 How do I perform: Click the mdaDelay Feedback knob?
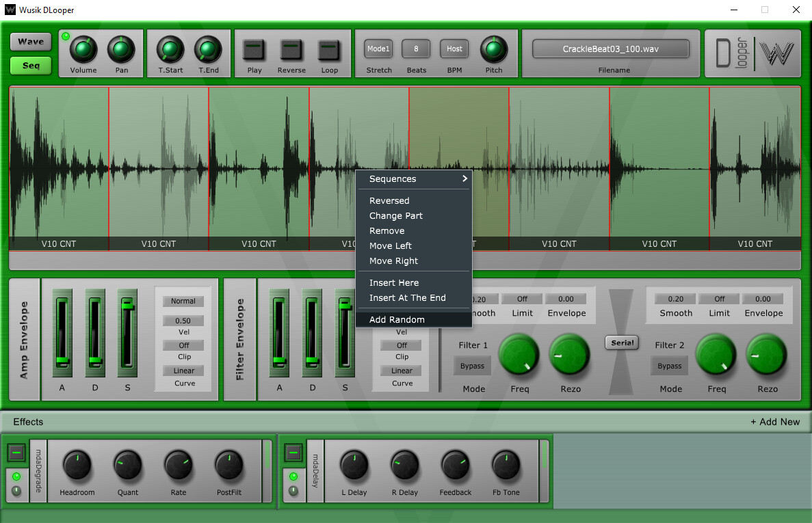(x=455, y=465)
